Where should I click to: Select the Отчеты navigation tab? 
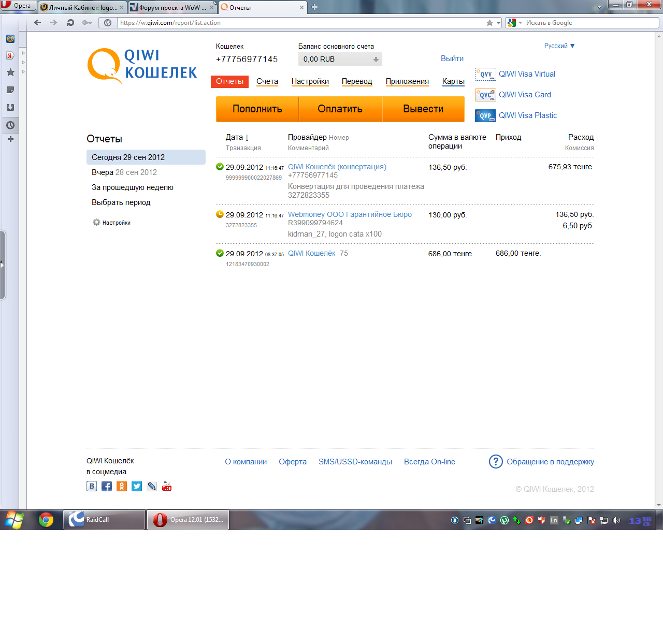point(229,81)
